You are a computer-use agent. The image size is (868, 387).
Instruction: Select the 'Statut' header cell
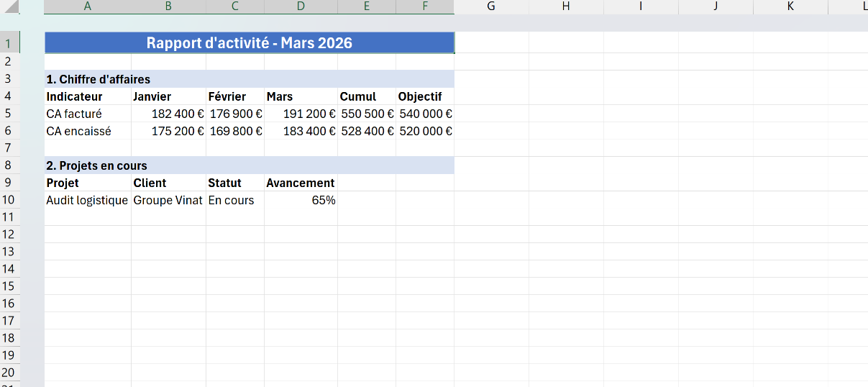tap(235, 183)
